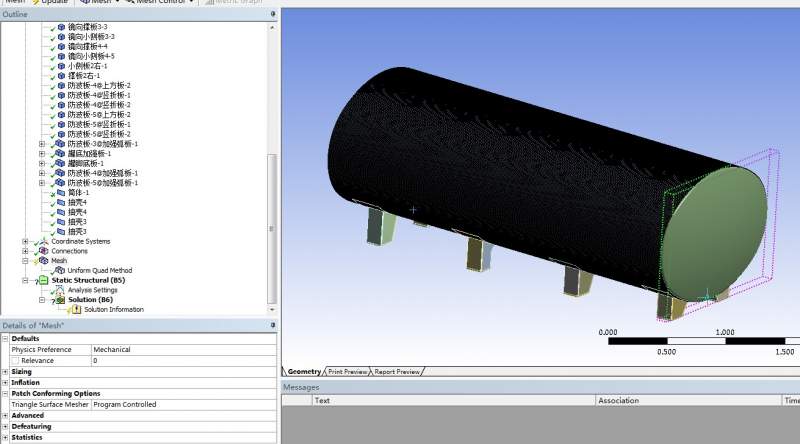
Task: Click the Physics Preference label
Action: coord(41,350)
